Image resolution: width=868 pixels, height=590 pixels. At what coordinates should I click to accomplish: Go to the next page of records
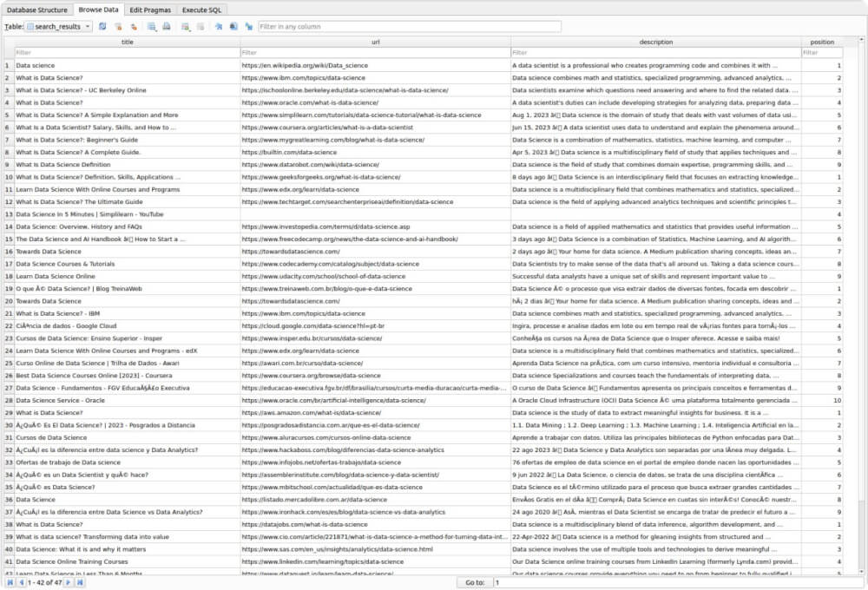click(68, 582)
